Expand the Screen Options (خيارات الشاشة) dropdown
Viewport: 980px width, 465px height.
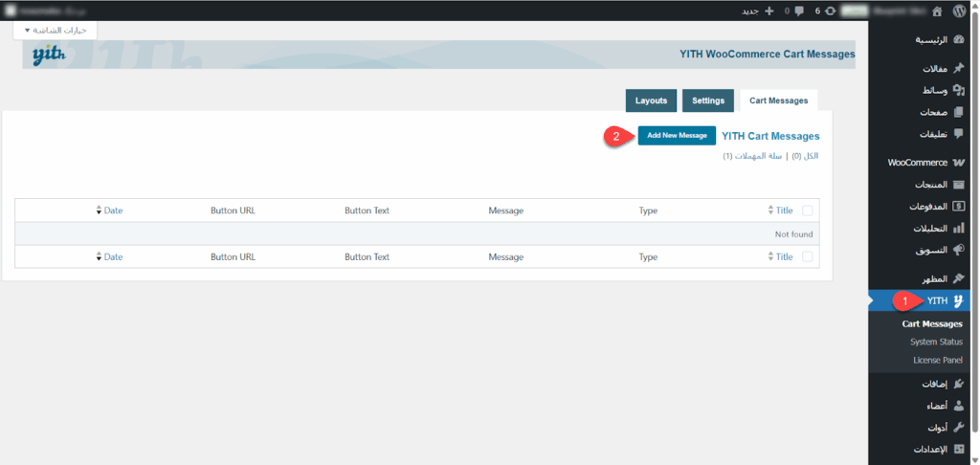[55, 31]
